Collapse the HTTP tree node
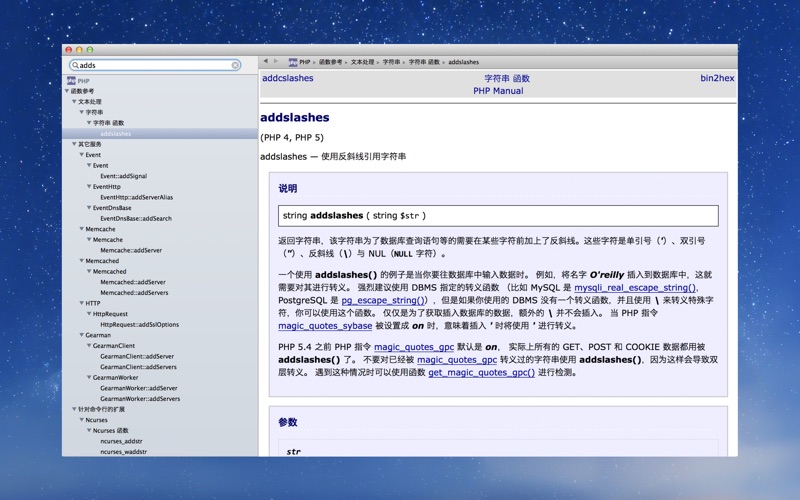The width and height of the screenshot is (800, 500). [x=82, y=303]
